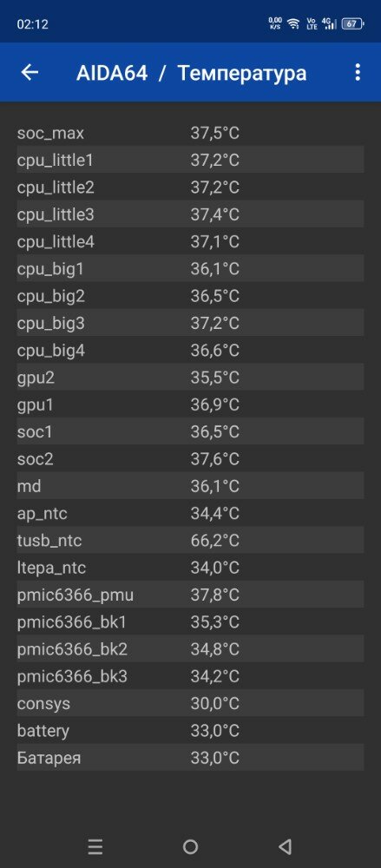Open recent apps via hamburger navigation icon

click(x=95, y=846)
